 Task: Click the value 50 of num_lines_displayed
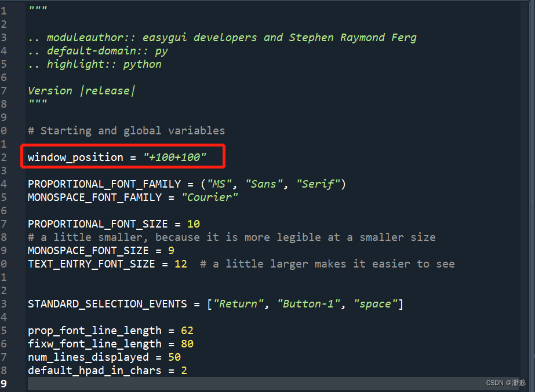(174, 357)
